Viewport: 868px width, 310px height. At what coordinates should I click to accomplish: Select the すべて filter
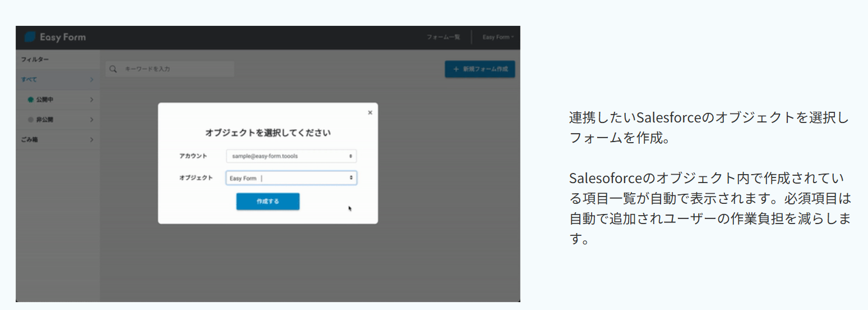pyautogui.click(x=58, y=80)
